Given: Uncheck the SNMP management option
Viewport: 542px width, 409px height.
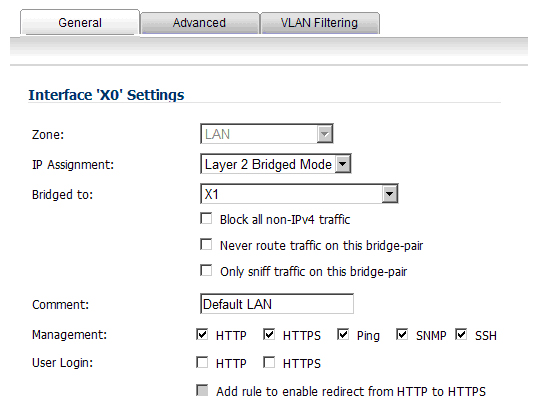Looking at the screenshot, I should pos(402,334).
